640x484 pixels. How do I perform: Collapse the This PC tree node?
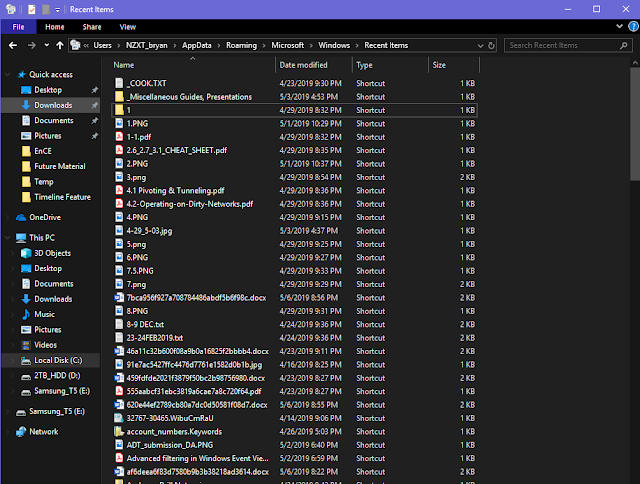8,238
